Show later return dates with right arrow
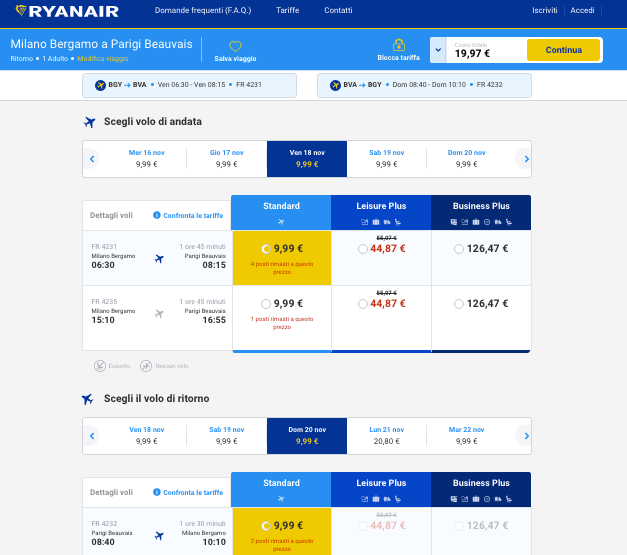The image size is (627, 555). [523, 435]
